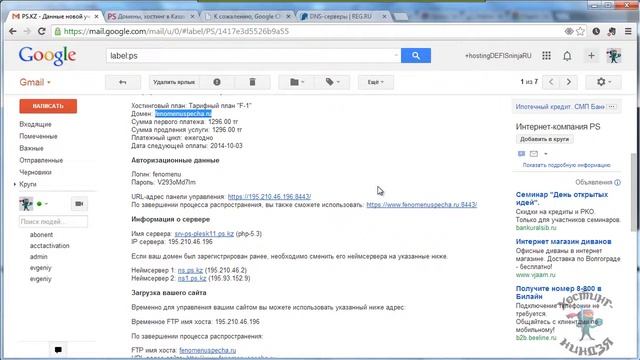Expand the search options arrow

pos(396,56)
